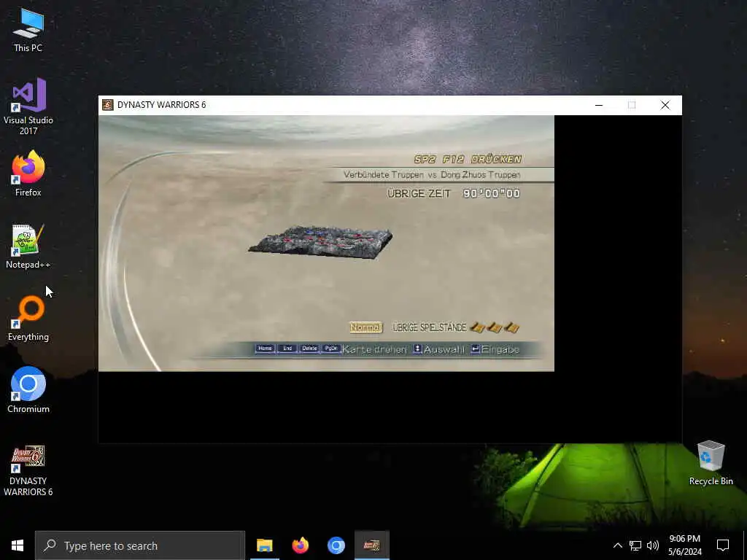
Task: Show hidden system tray icons
Action: pyautogui.click(x=617, y=545)
